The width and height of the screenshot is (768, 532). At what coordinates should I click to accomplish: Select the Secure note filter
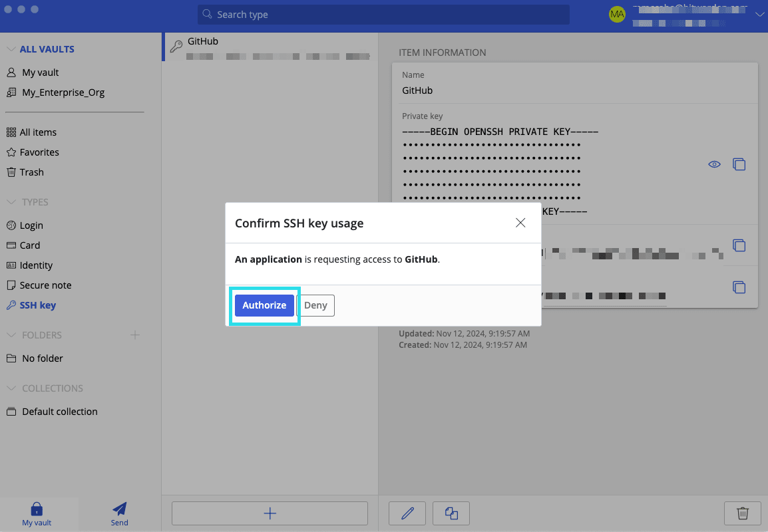pyautogui.click(x=44, y=285)
